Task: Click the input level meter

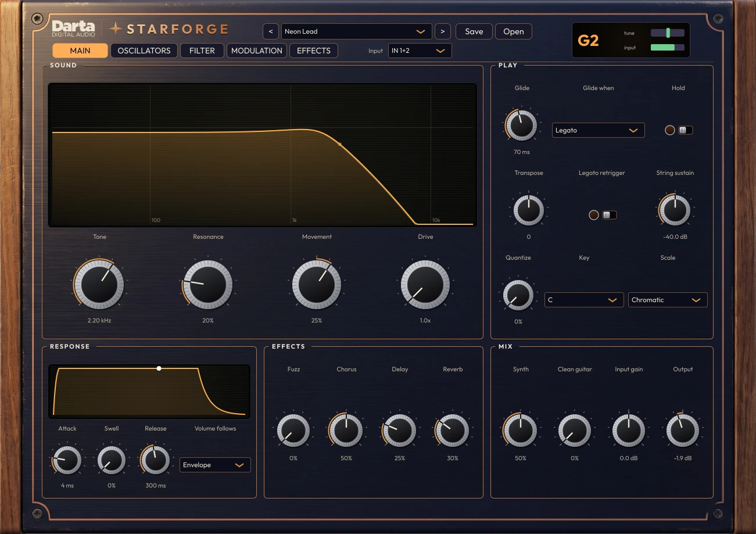Action: tap(668, 48)
